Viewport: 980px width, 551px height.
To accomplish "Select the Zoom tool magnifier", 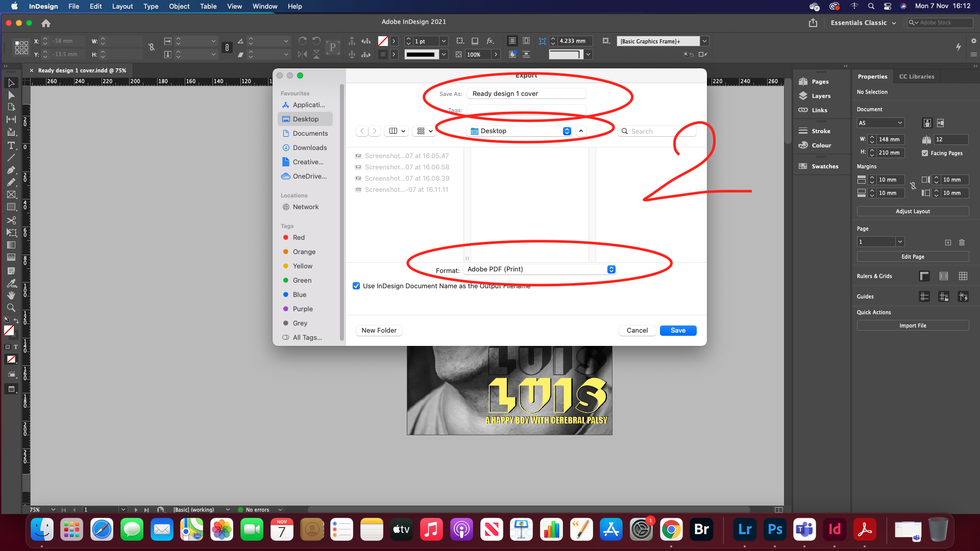I will tap(11, 308).
